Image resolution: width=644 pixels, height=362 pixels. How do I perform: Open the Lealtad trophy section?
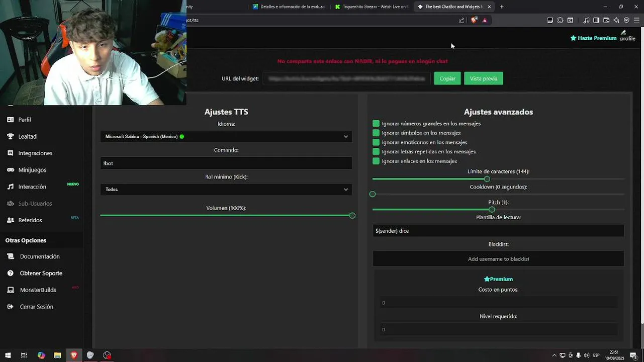click(x=27, y=136)
